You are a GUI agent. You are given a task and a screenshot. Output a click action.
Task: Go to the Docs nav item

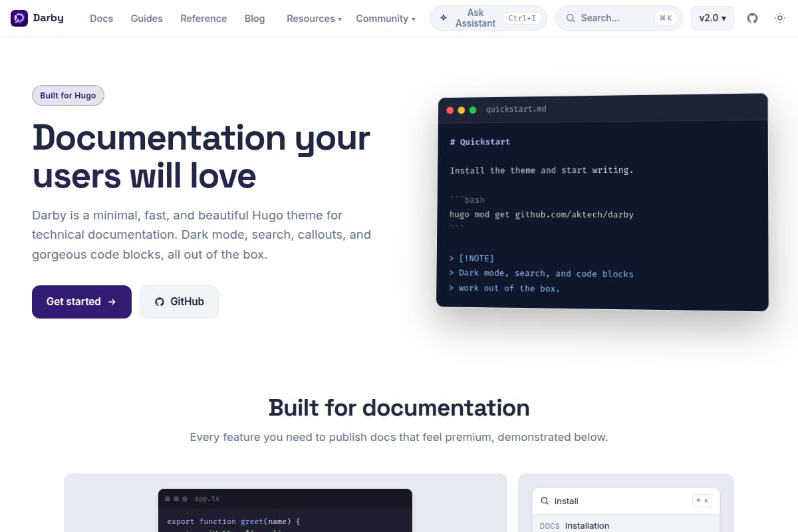(x=101, y=19)
